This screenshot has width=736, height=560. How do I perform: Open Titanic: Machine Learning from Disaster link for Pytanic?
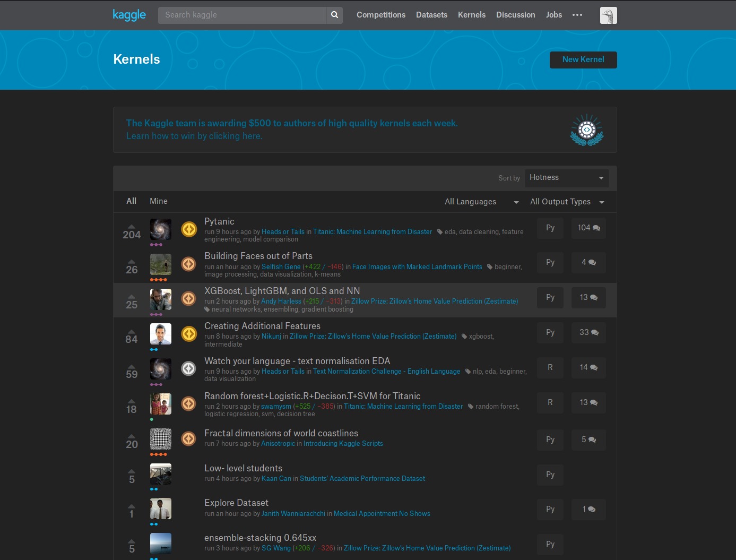[x=373, y=232]
